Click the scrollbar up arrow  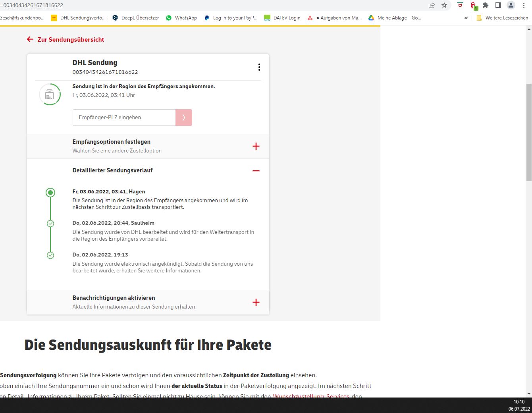click(529, 29)
